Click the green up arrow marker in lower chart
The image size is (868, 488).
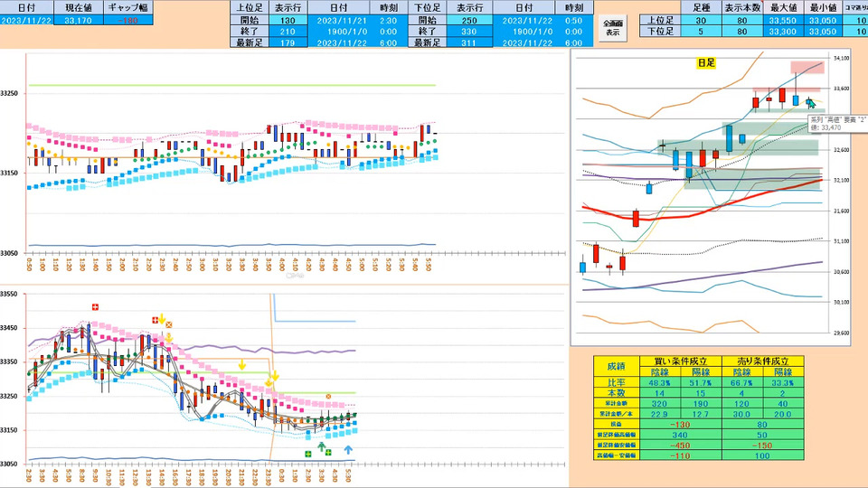(321, 446)
